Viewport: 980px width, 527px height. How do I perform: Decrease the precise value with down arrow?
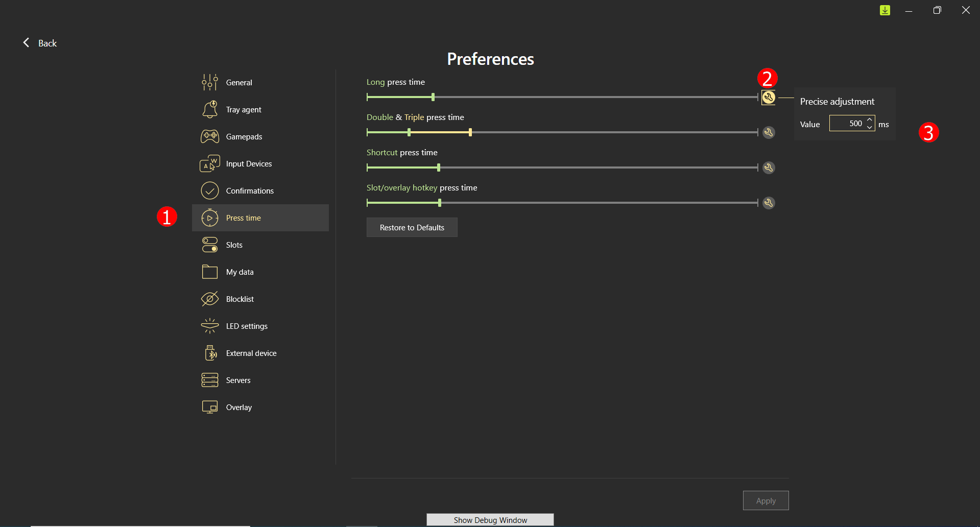coord(869,127)
